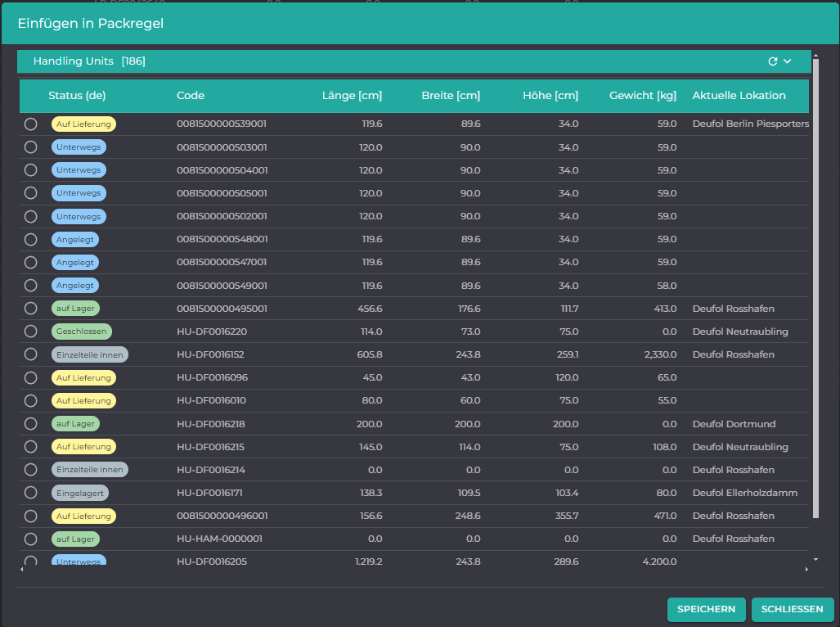The image size is (840, 627).
Task: Click the Breite [cm] column header
Action: click(451, 96)
